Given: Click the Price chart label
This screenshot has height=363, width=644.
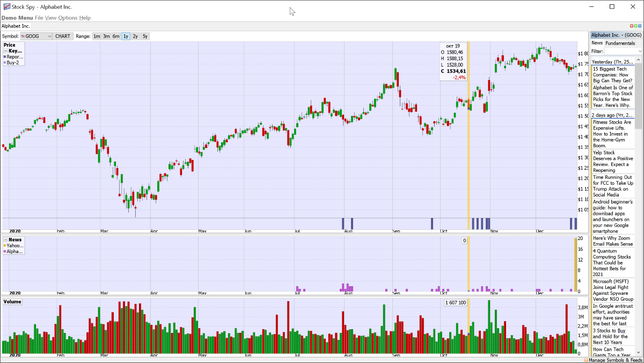Looking at the screenshot, I should [10, 45].
